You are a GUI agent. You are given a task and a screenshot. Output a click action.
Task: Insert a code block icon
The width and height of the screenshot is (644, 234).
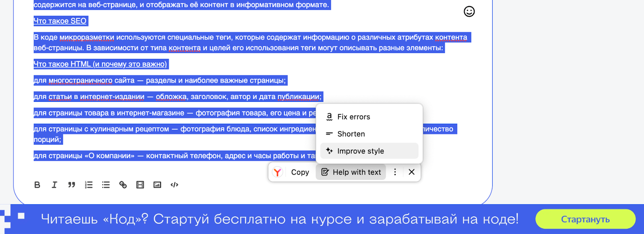pyautogui.click(x=174, y=185)
